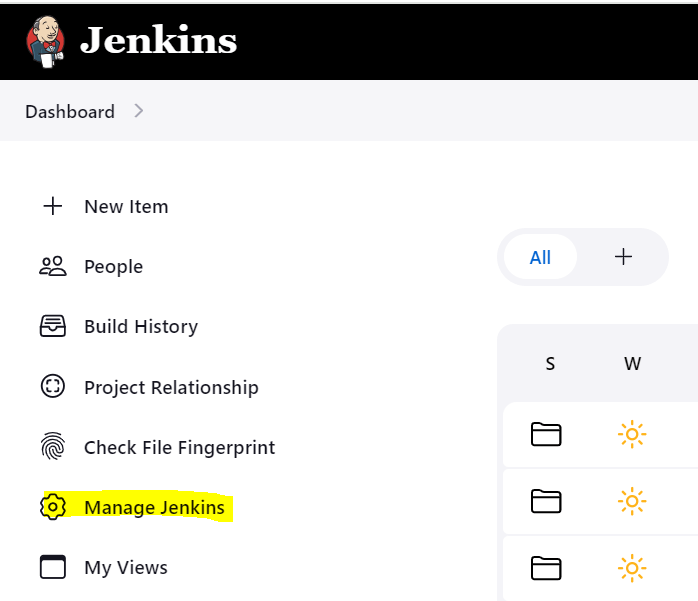The image size is (698, 601).
Task: Click the New Item plus icon
Action: tap(52, 207)
